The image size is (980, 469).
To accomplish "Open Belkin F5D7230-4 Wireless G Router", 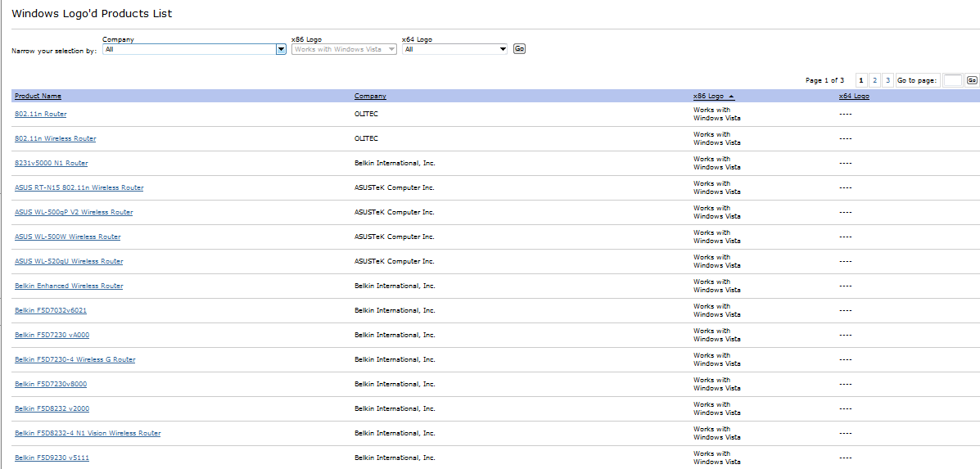I will [x=75, y=359].
